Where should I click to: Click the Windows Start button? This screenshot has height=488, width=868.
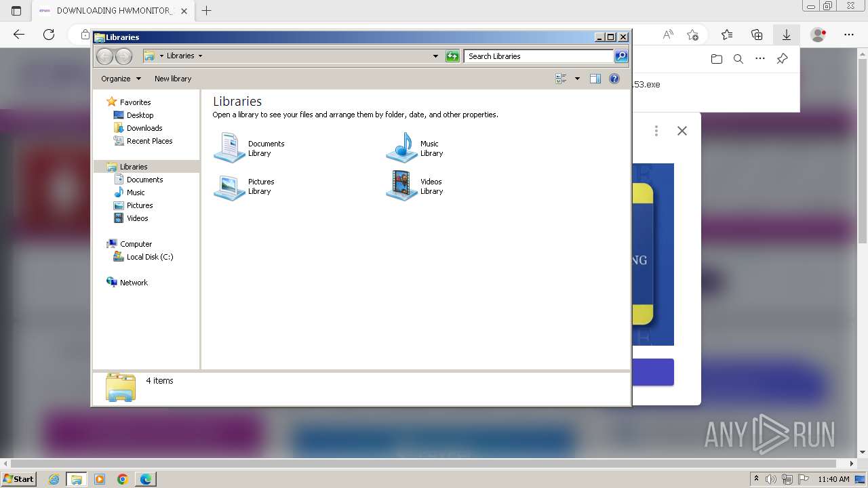(19, 479)
